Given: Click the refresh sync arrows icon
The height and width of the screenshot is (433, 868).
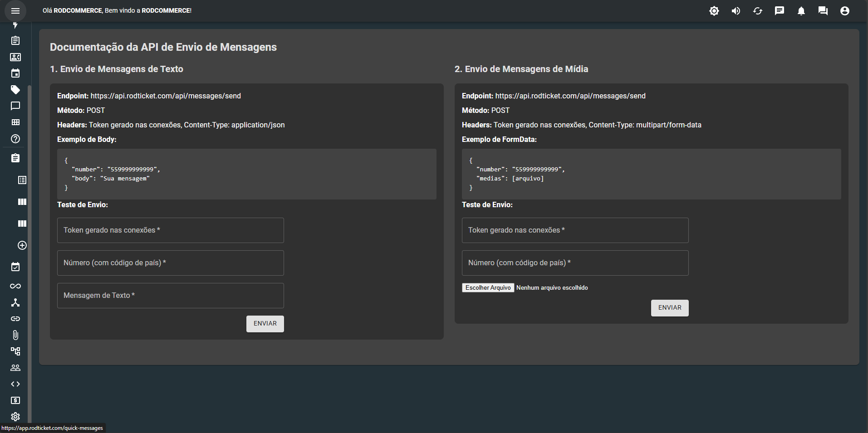Looking at the screenshot, I should coord(758,11).
